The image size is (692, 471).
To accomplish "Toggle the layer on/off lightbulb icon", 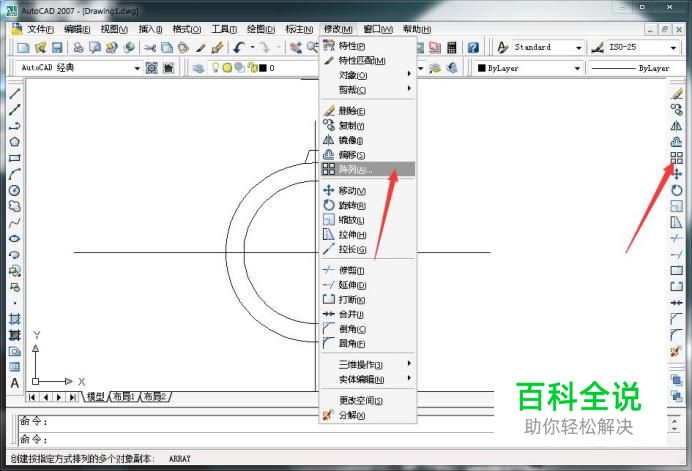I will pyautogui.click(x=215, y=68).
